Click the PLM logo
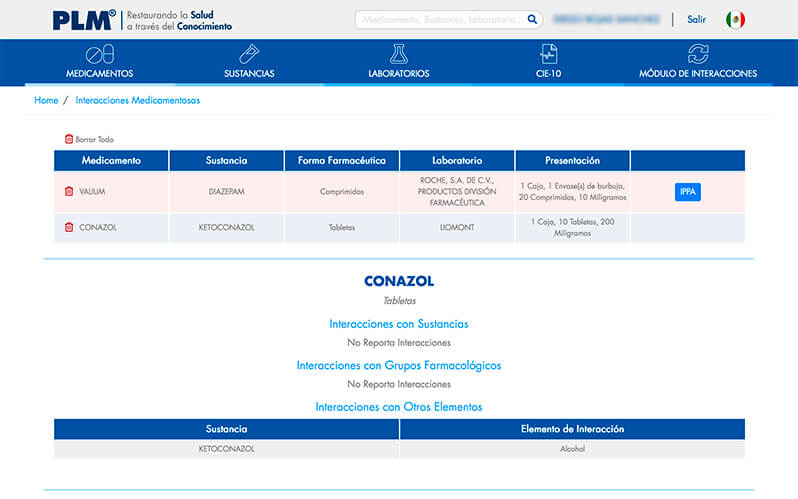The height and width of the screenshot is (499, 798). point(84,19)
